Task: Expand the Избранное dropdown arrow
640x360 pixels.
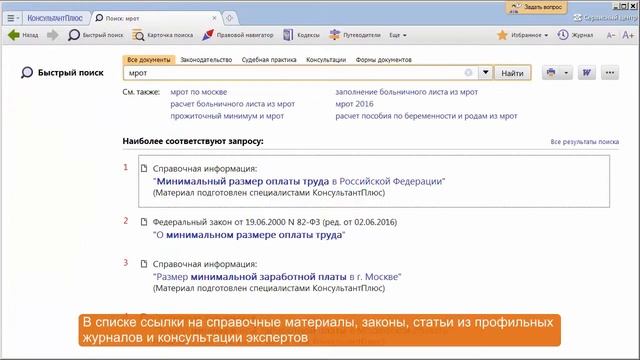Action: [546, 36]
